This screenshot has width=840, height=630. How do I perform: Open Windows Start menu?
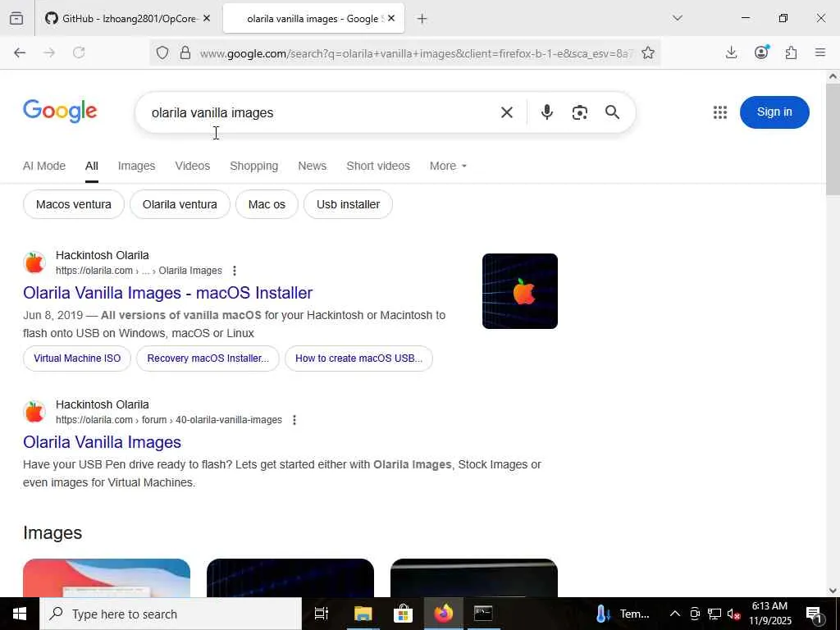coord(20,614)
